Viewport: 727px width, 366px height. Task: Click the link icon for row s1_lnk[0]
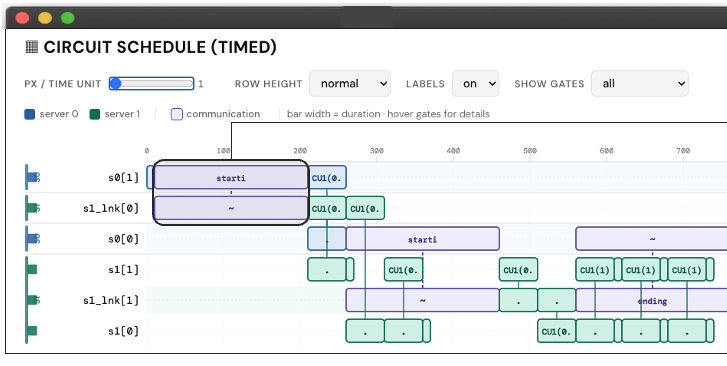[33, 208]
